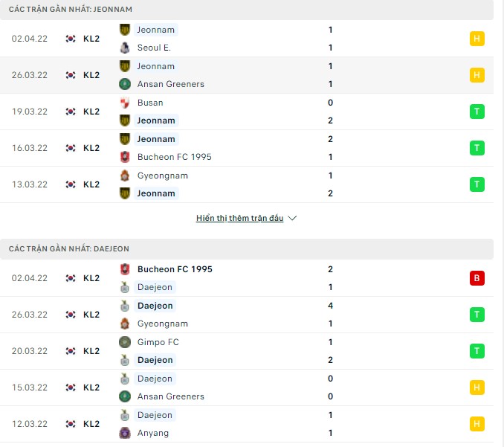Click 'Hiển thị thêm trận đấu' link
Viewport: 504px width, 447px height.
pyautogui.click(x=240, y=219)
